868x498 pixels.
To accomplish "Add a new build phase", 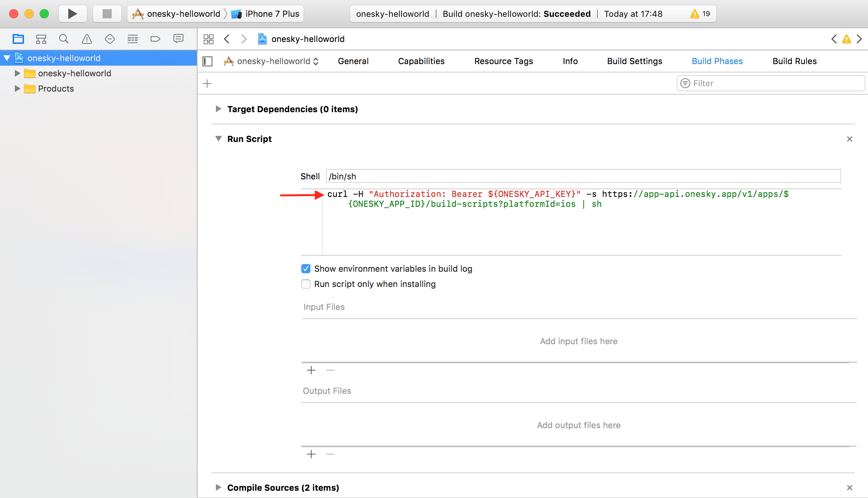I will point(207,84).
